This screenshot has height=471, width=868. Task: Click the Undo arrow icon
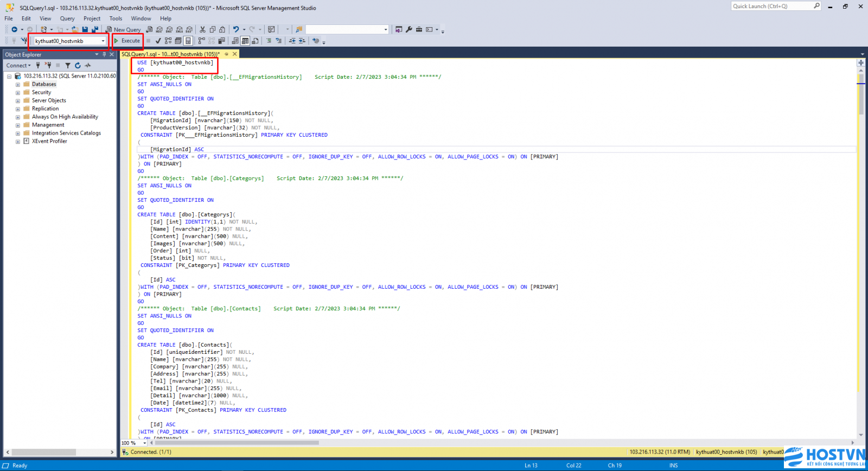(236, 29)
